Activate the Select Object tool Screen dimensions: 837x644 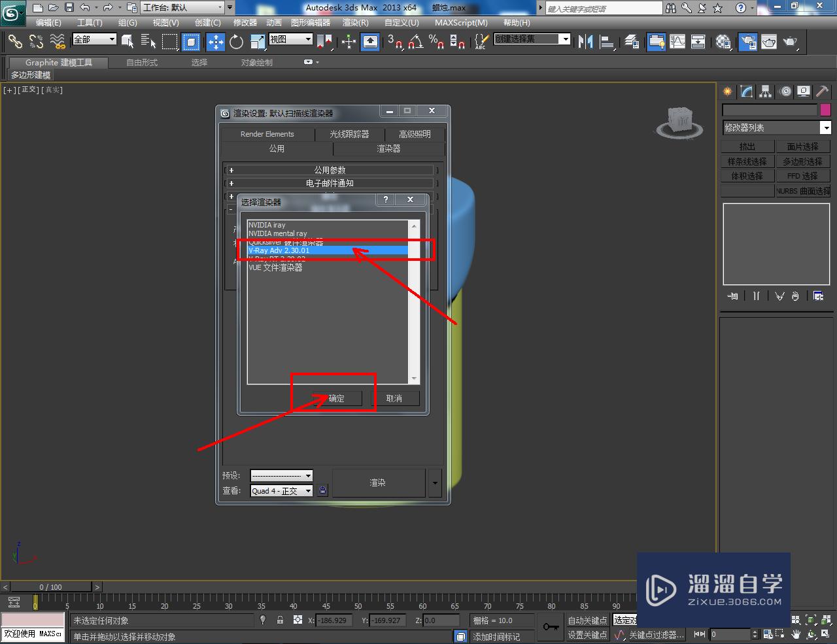128,42
